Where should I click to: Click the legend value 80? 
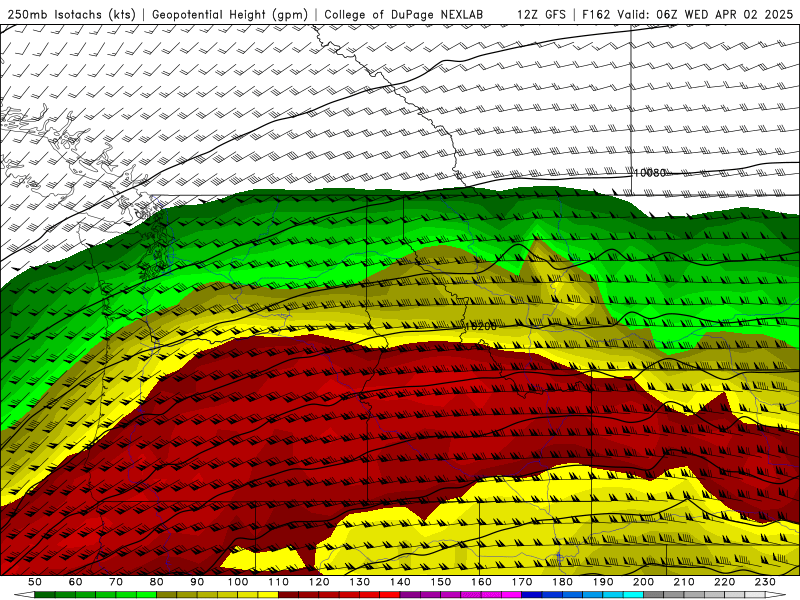click(157, 582)
